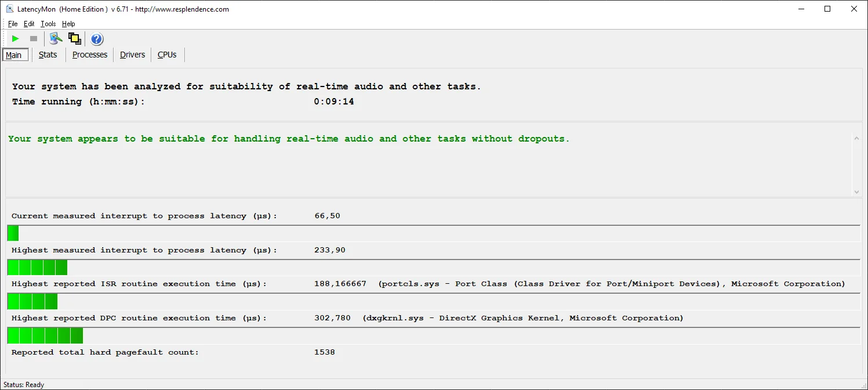Click the current interrupt to process latency bar
This screenshot has height=390, width=868.
(434, 233)
